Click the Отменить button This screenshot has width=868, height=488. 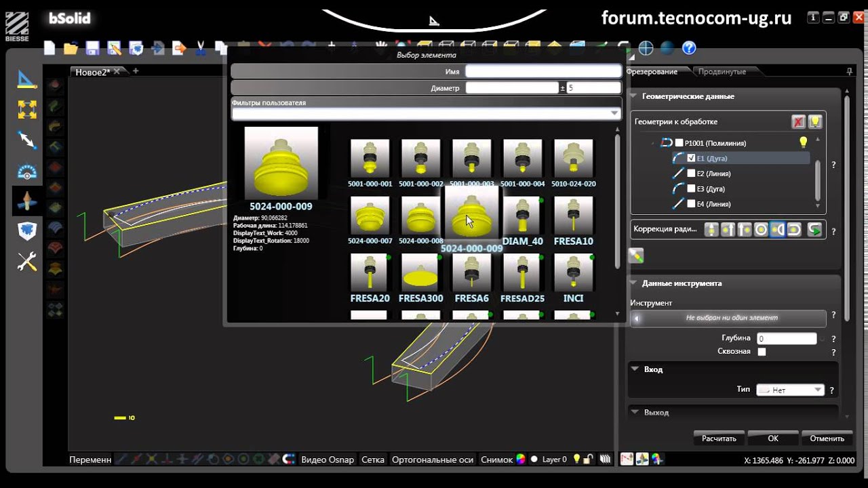pos(827,438)
